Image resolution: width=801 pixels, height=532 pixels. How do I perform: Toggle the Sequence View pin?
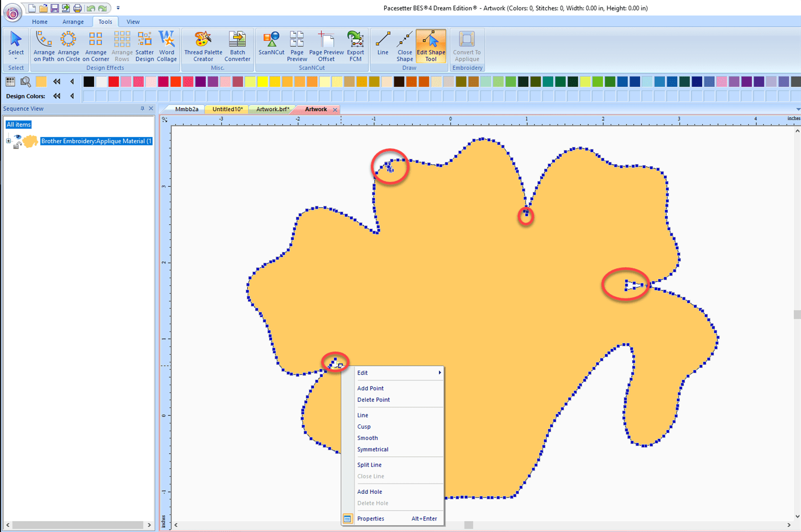pyautogui.click(x=143, y=108)
